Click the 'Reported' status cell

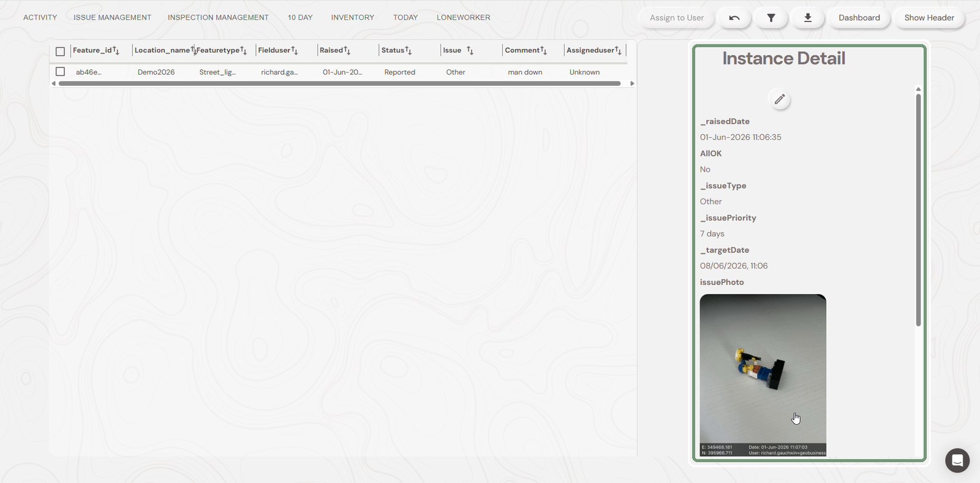tap(400, 72)
